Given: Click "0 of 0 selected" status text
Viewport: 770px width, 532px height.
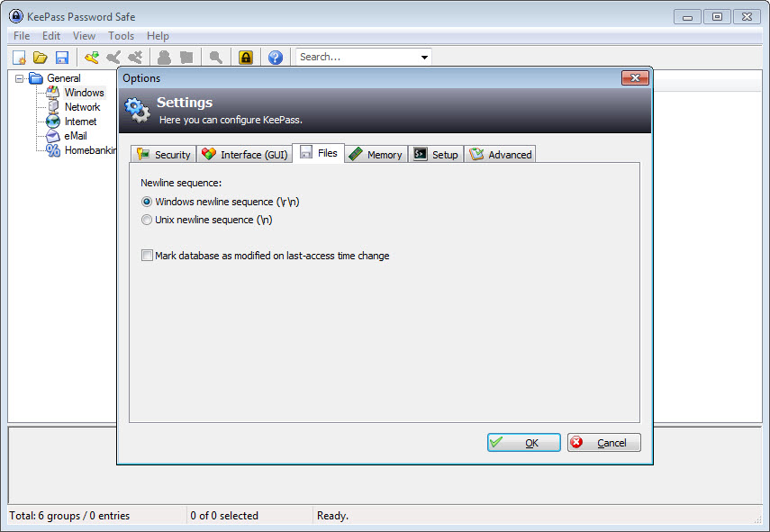Looking at the screenshot, I should [x=224, y=516].
